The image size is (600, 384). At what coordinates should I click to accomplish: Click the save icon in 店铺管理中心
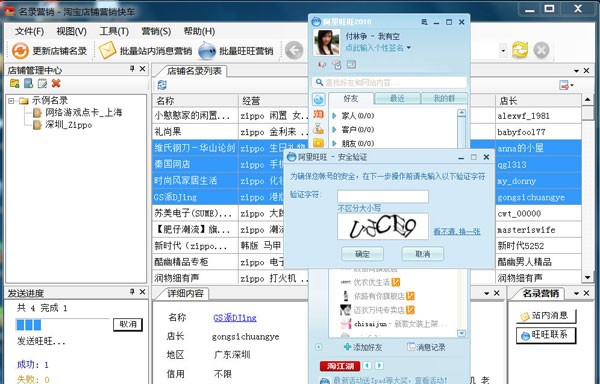(x=28, y=83)
